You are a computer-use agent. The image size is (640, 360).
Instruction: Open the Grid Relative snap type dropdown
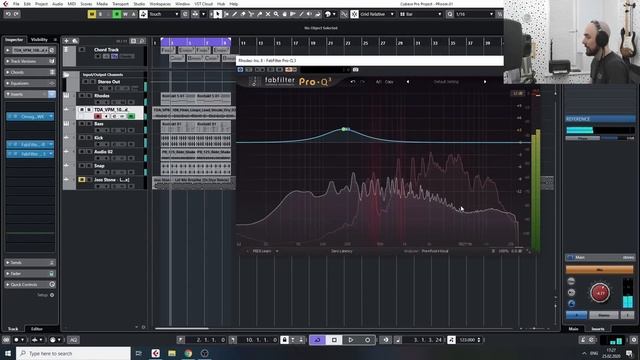coord(377,14)
